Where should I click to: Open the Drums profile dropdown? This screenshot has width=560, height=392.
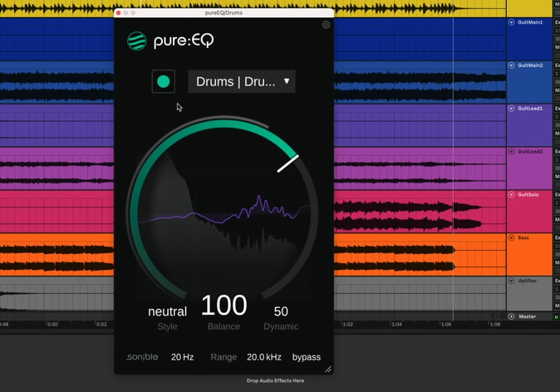tap(242, 81)
